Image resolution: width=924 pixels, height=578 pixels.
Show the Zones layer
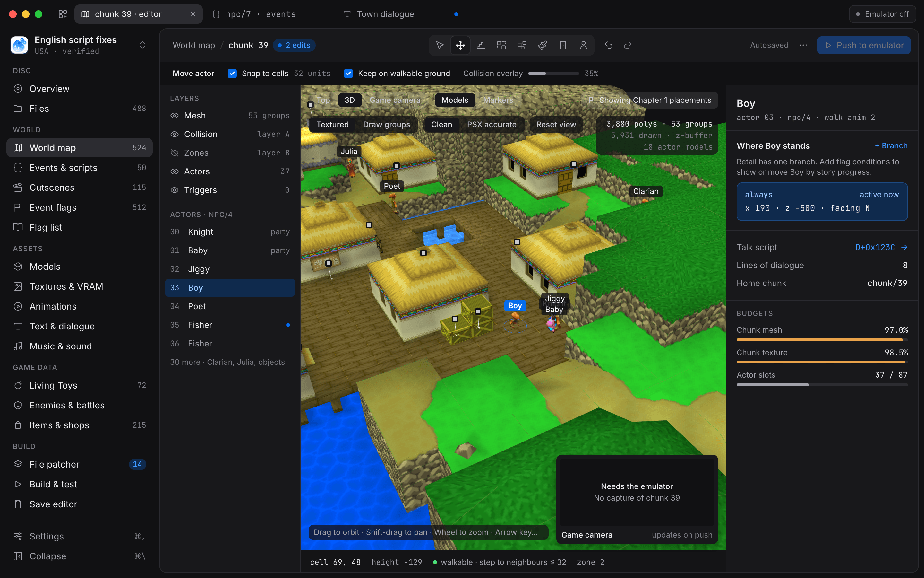tap(175, 153)
